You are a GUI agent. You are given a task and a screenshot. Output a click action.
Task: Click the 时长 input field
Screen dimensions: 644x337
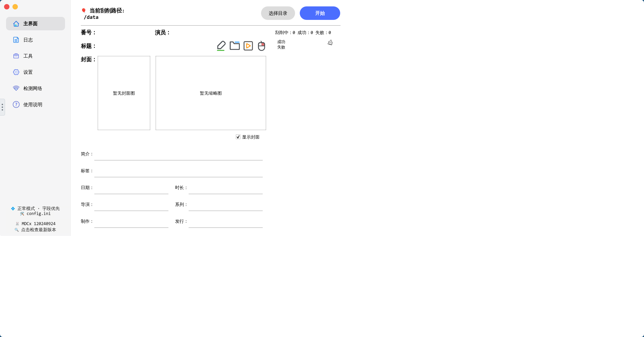coord(226,188)
